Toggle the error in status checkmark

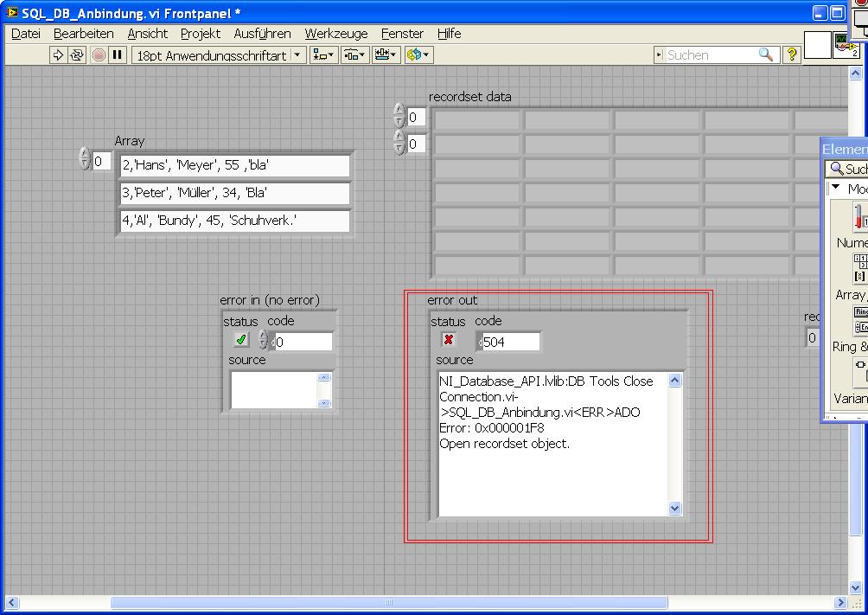point(241,339)
